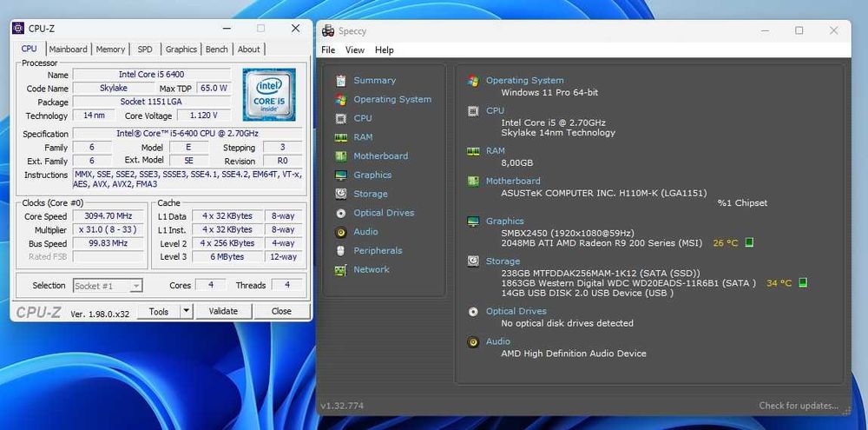Click the Name field showing Intel Core i5 6400
Screen dimensions: 868x430
click(152, 74)
